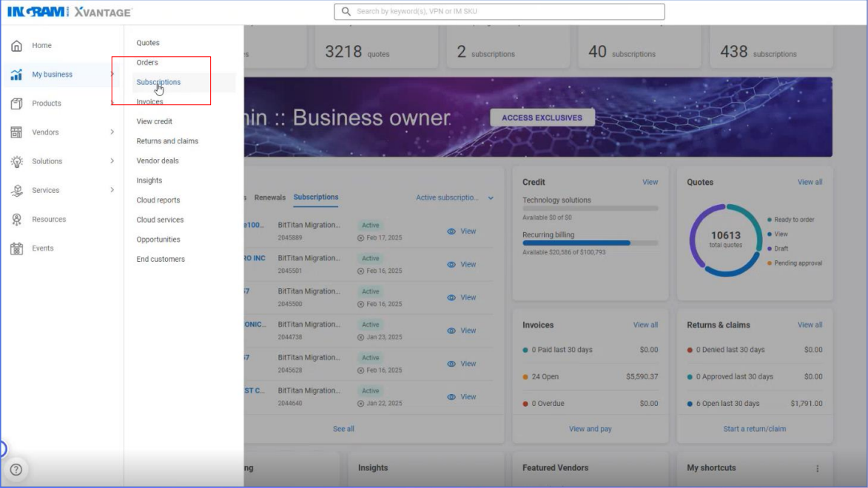
Task: Click Pending approval legend dot
Action: [x=770, y=263]
